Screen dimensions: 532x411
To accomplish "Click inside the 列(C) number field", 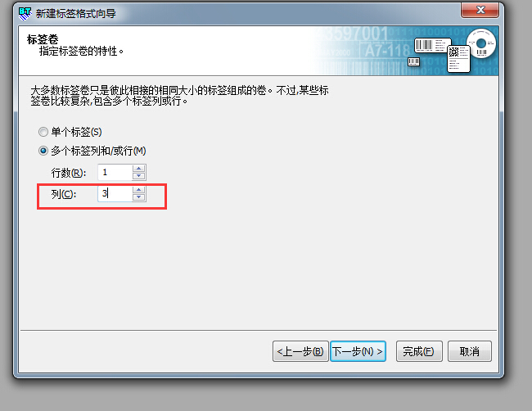I will point(115,193).
